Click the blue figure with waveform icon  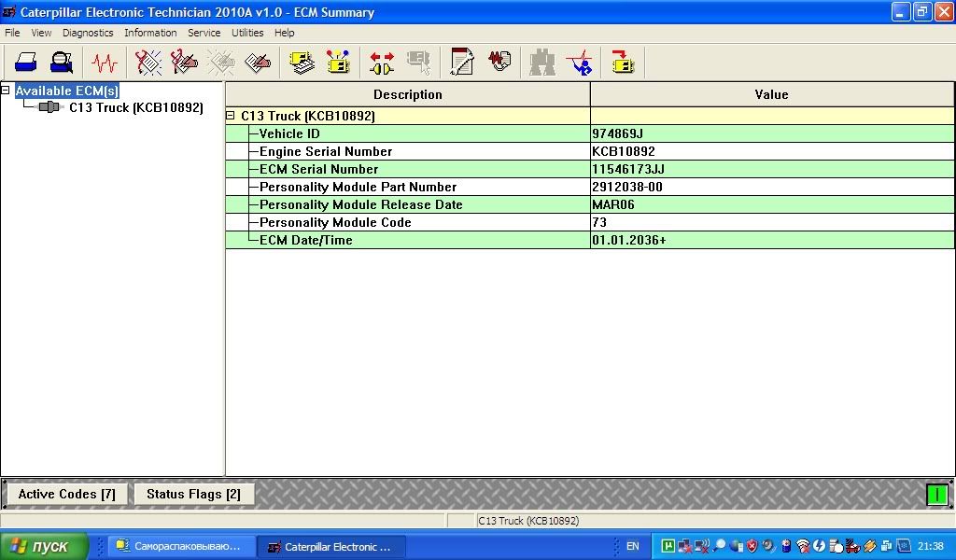click(x=579, y=63)
